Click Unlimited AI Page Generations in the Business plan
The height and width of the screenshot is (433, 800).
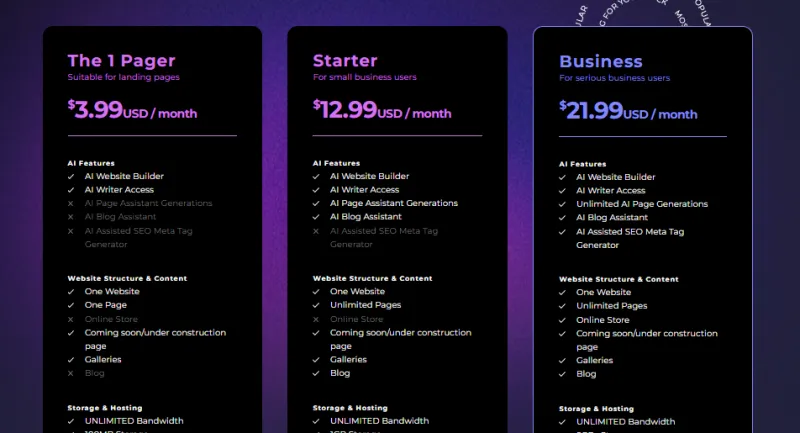click(641, 204)
